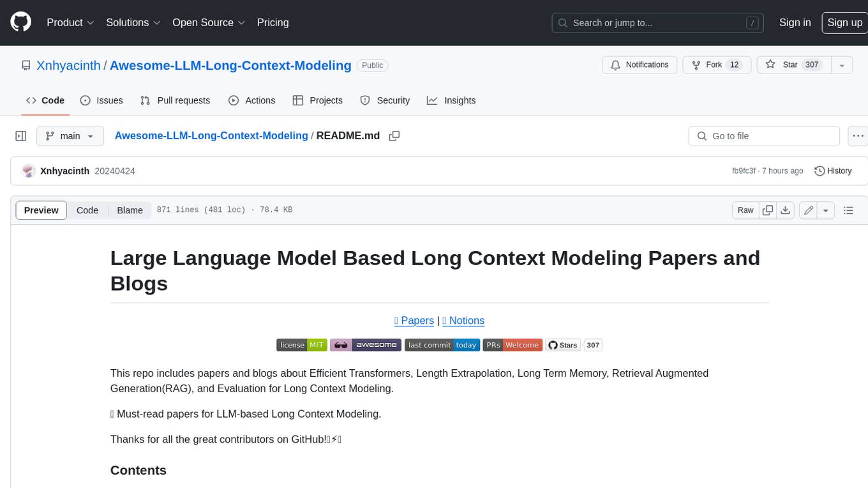868x488 pixels.
Task: Click the Sign up button
Action: (844, 22)
